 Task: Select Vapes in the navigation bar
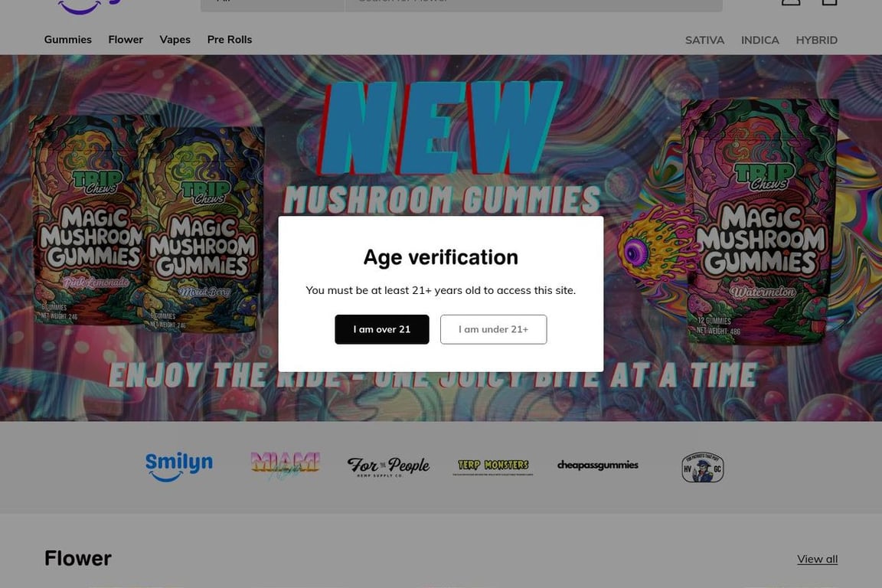coord(175,39)
